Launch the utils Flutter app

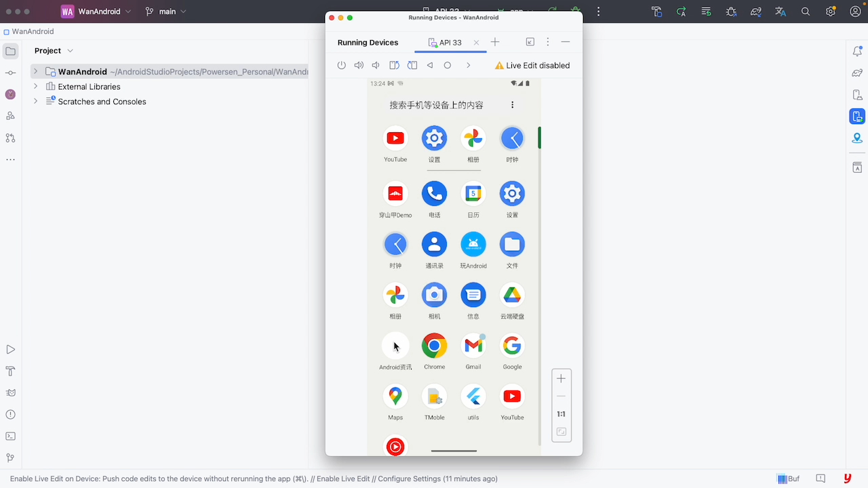pos(473,402)
